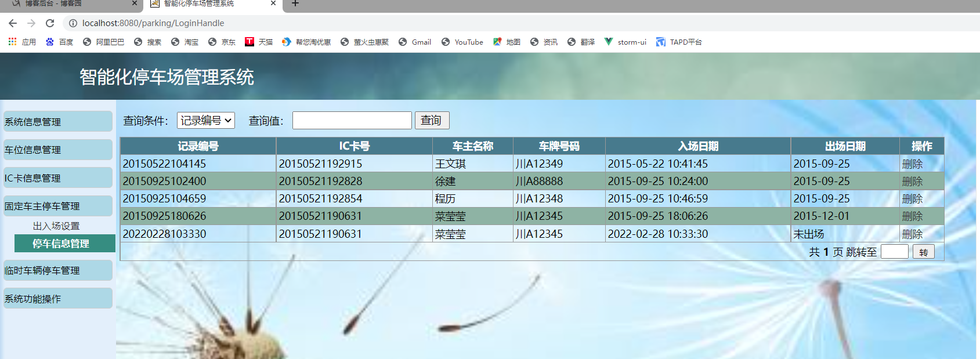The height and width of the screenshot is (359, 980).
Task: Open the 资讯 bookmark
Action: 544,42
